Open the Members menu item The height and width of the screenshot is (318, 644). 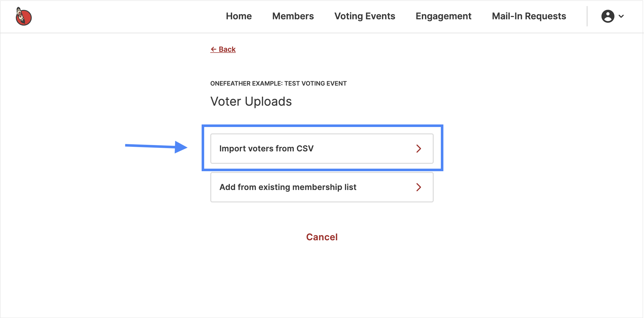point(293,16)
